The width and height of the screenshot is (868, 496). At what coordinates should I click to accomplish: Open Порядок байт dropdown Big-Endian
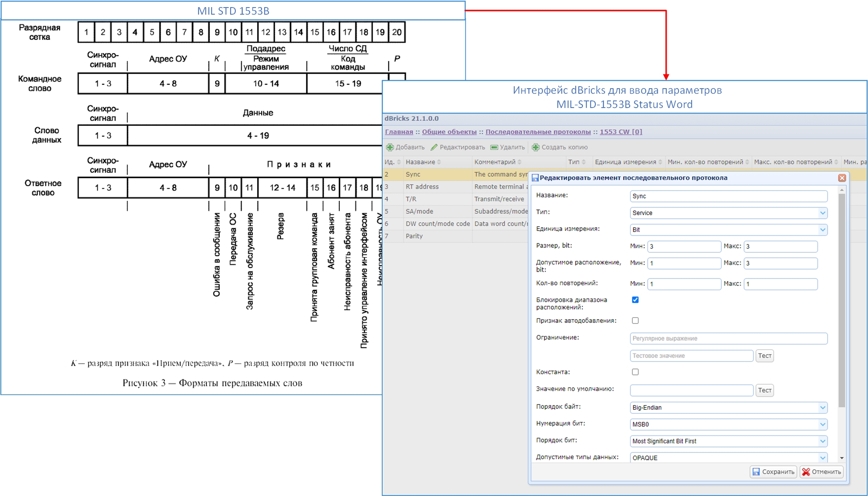pyautogui.click(x=729, y=408)
